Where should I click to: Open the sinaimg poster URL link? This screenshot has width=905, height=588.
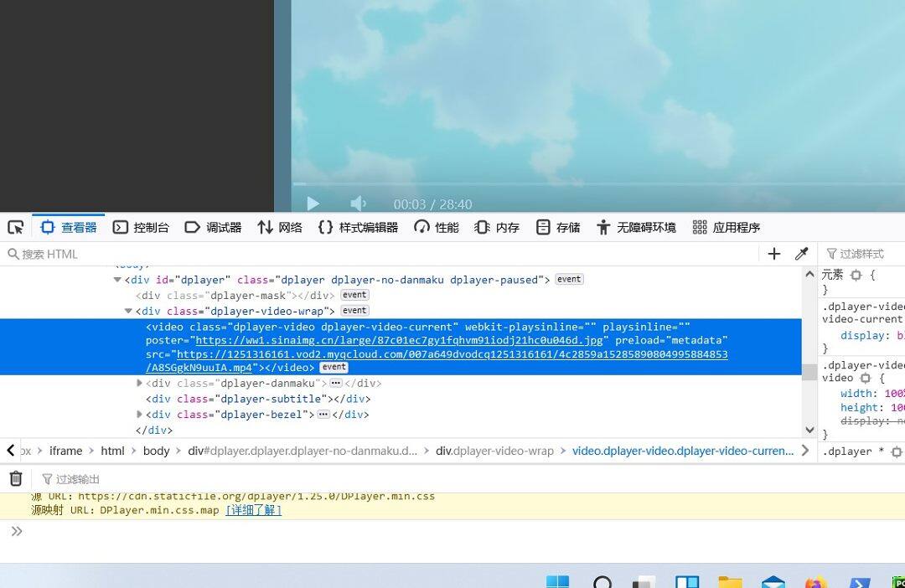point(399,341)
